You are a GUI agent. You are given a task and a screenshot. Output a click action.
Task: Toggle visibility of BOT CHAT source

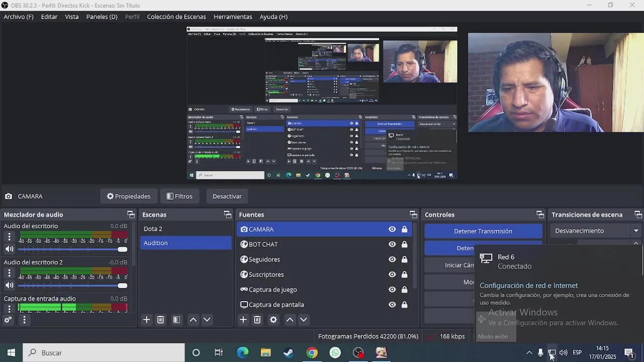[392, 244]
